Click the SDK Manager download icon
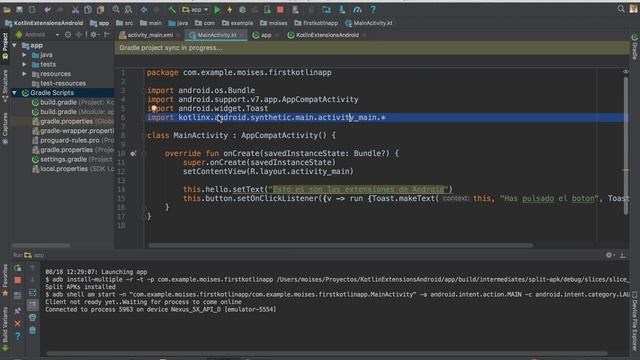The image size is (640, 360). point(342,9)
